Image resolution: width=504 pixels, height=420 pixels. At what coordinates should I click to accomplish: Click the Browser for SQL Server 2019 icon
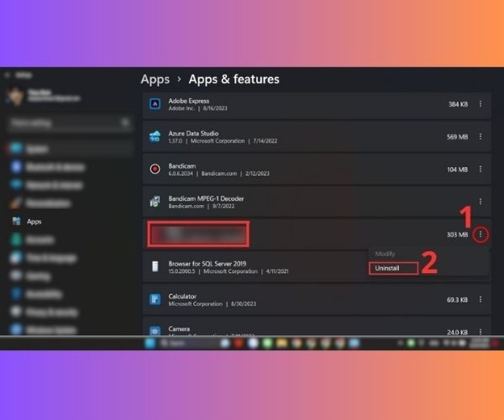155,267
